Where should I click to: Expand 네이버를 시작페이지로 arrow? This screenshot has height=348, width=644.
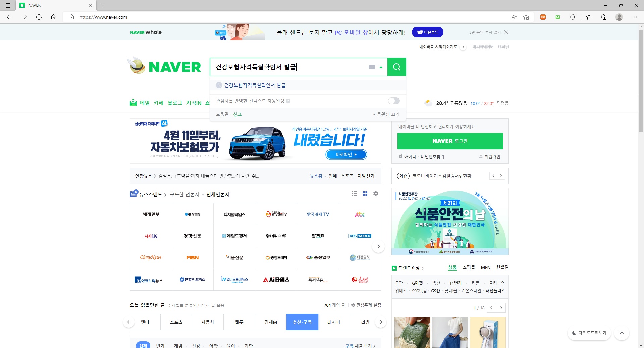coord(463,47)
